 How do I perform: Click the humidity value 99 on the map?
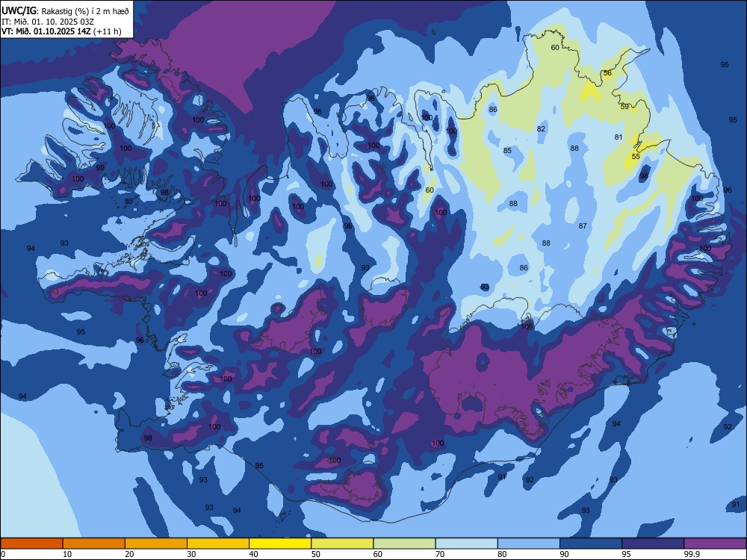100,167
